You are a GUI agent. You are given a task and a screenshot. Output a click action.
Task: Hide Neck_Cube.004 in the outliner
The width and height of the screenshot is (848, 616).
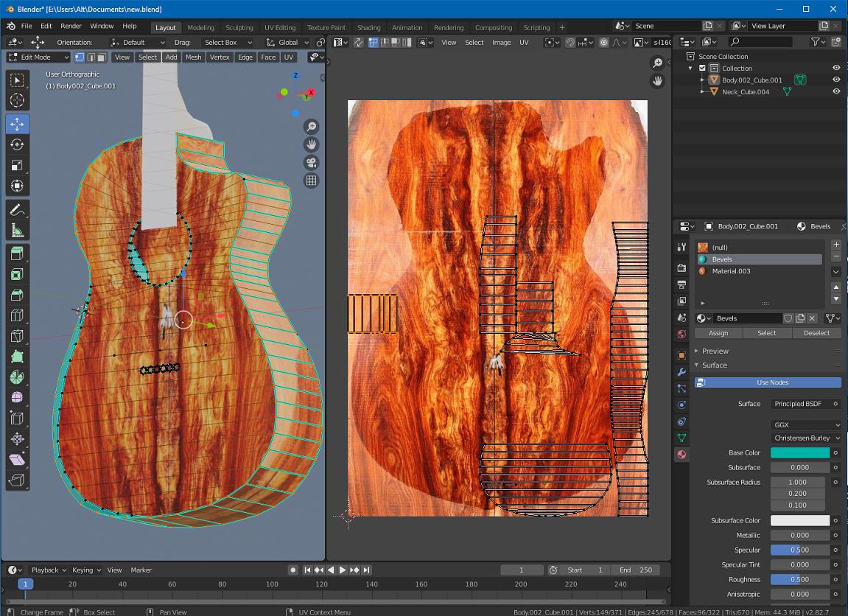tap(835, 91)
